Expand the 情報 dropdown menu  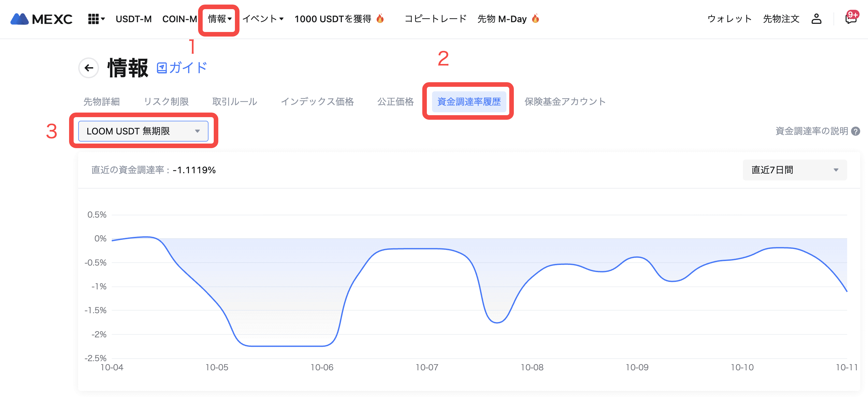[x=219, y=19]
